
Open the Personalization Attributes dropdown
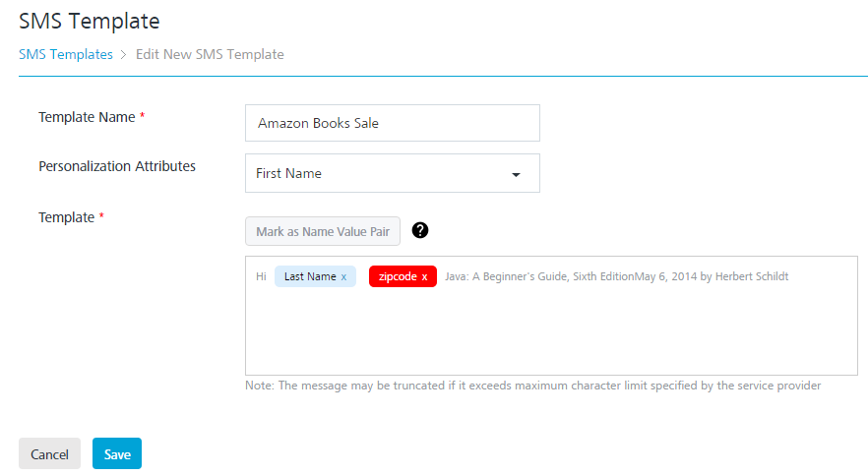(x=392, y=173)
